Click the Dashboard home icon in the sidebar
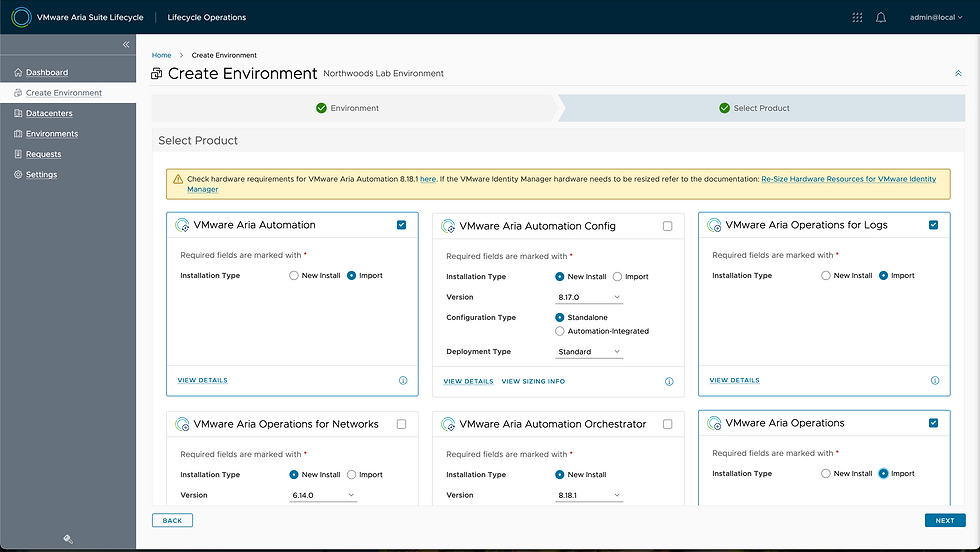The image size is (980, 552). pos(18,73)
